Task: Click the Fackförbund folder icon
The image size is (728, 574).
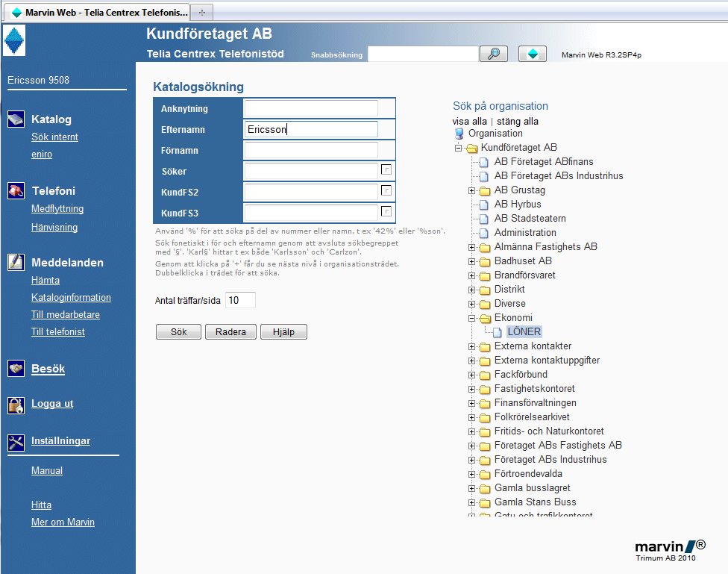Action: (485, 375)
